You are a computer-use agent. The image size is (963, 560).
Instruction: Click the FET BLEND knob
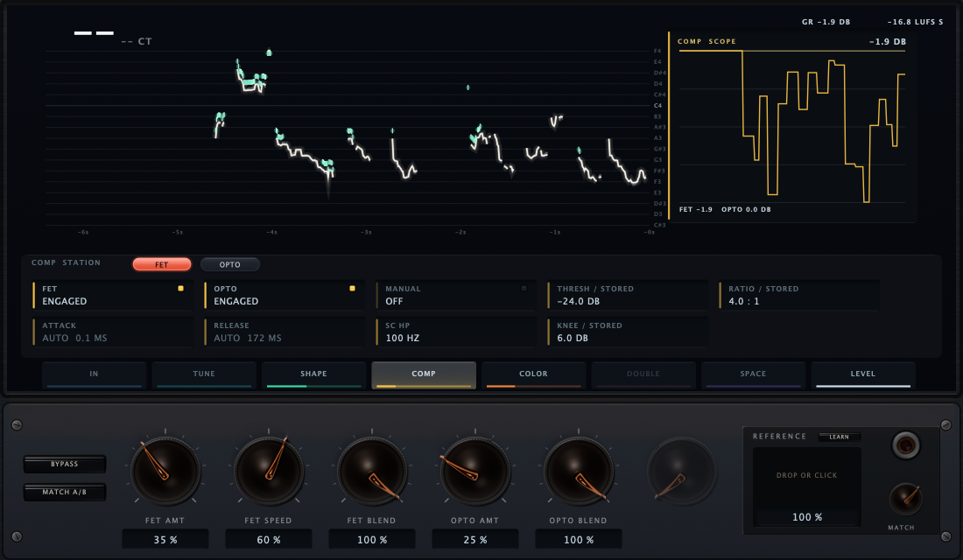(371, 471)
